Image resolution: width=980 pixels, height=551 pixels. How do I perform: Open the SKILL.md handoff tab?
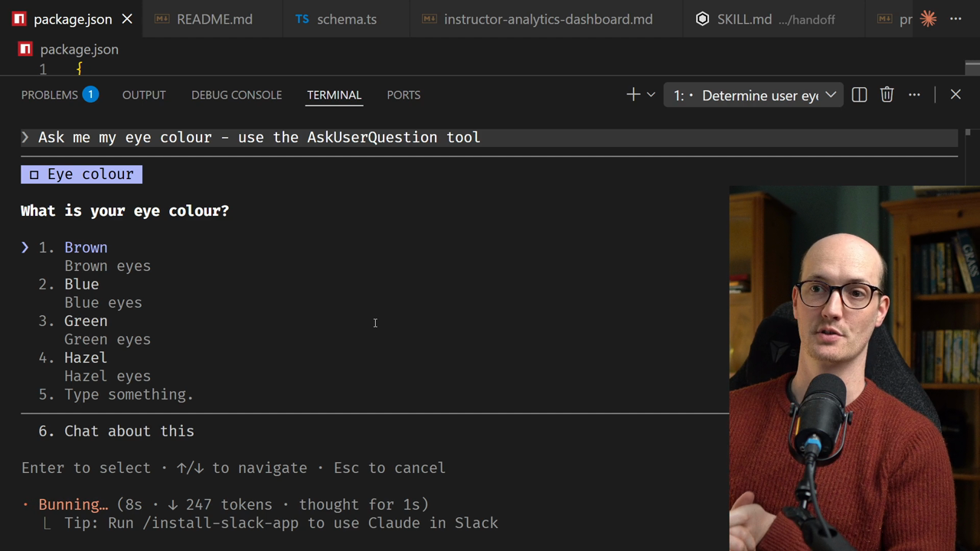775,19
